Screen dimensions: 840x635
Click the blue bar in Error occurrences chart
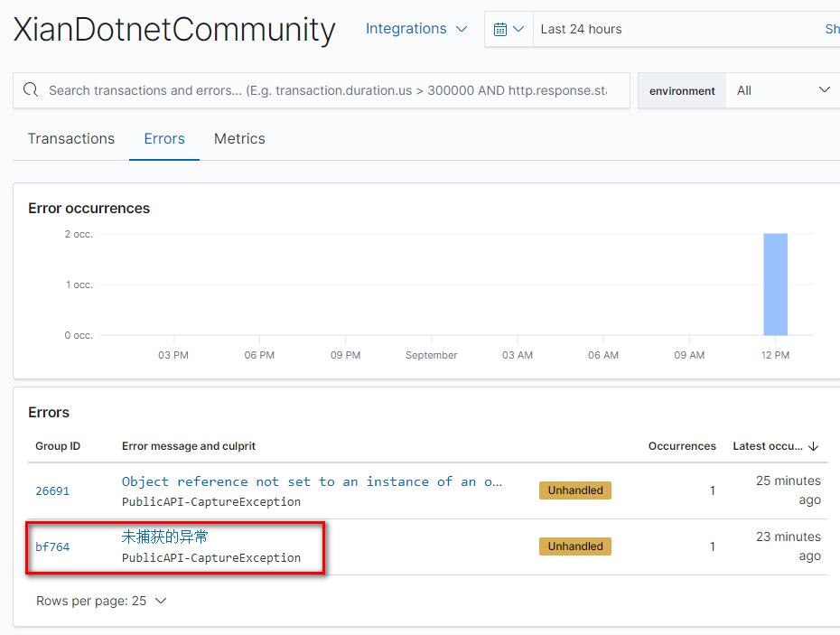[775, 284]
